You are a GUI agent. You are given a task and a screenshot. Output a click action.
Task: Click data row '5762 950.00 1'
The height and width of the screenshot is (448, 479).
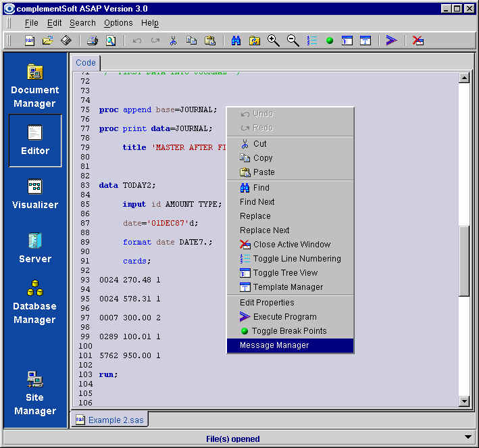(x=130, y=355)
